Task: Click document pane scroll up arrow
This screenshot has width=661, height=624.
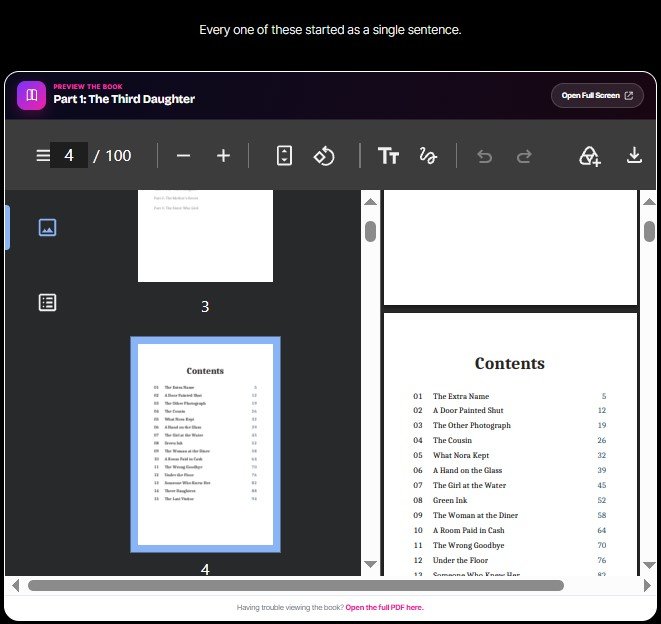Action: pos(649,202)
